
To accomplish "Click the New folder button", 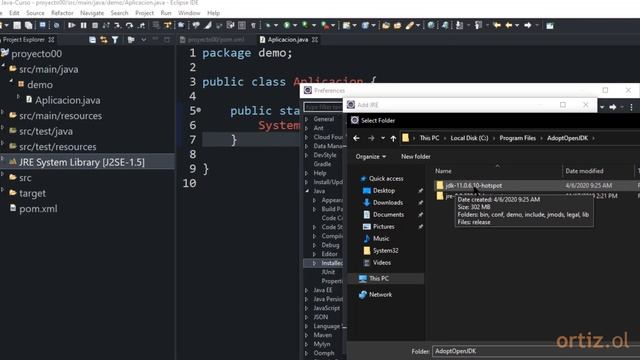I will coord(416,157).
